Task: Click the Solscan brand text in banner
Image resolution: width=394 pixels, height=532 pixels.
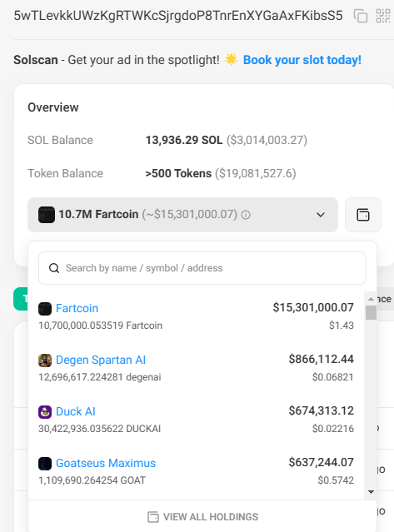Action: 36,60
